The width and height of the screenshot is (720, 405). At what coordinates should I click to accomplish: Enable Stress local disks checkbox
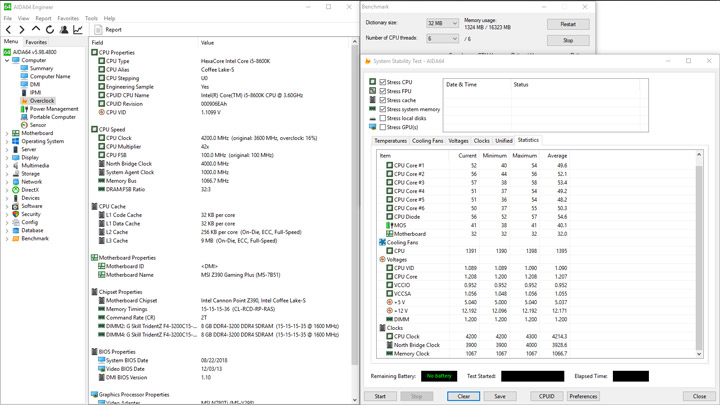pos(382,118)
